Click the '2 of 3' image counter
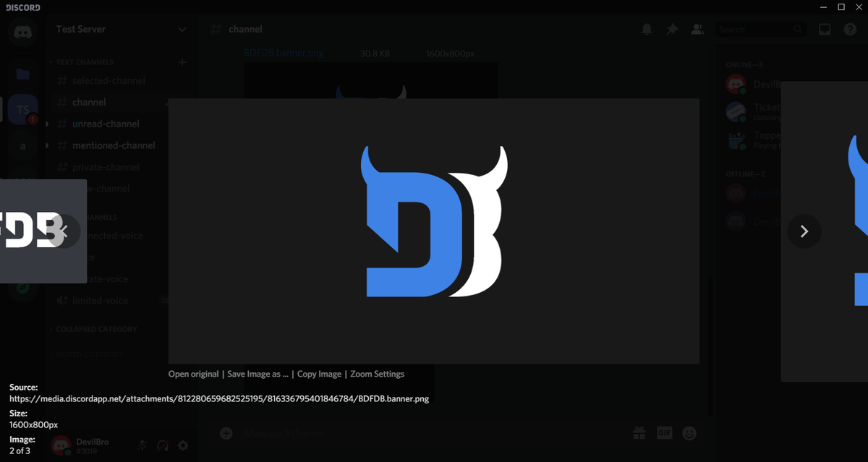This screenshot has width=868, height=462. point(20,450)
